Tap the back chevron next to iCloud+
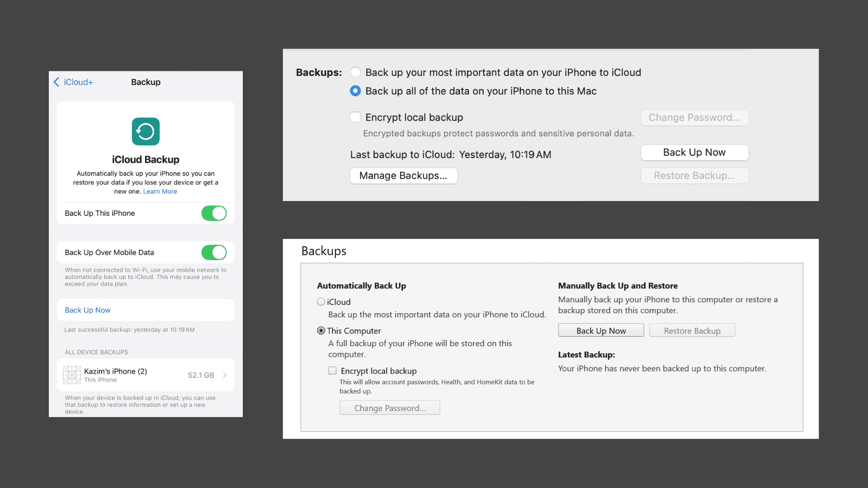The image size is (868, 488). click(56, 82)
